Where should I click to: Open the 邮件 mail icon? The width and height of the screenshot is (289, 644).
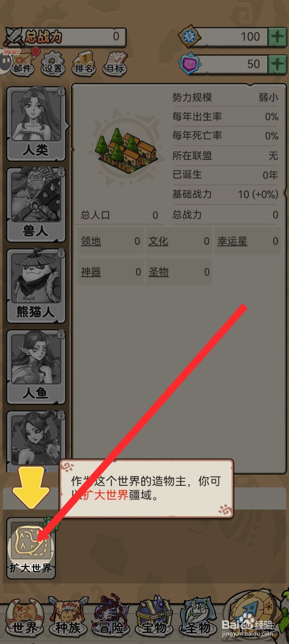coord(22,63)
